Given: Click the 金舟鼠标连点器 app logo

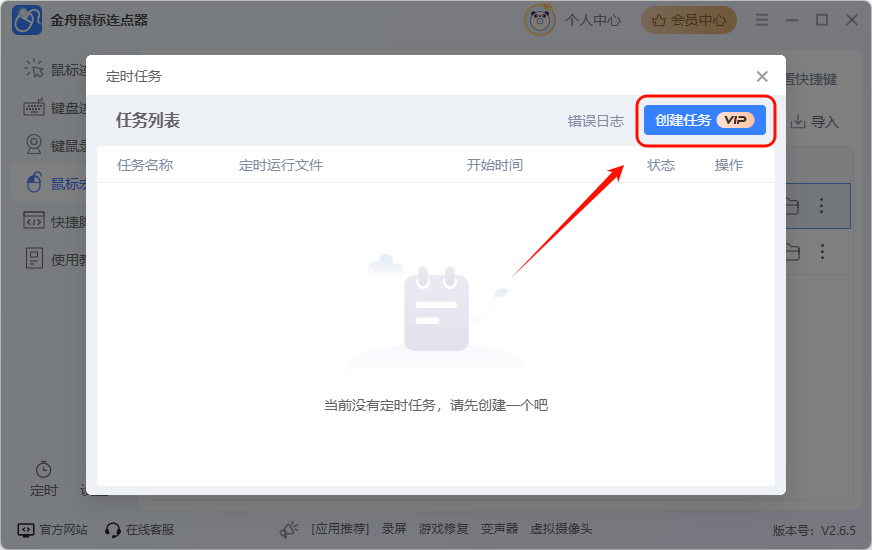Looking at the screenshot, I should coord(27,21).
